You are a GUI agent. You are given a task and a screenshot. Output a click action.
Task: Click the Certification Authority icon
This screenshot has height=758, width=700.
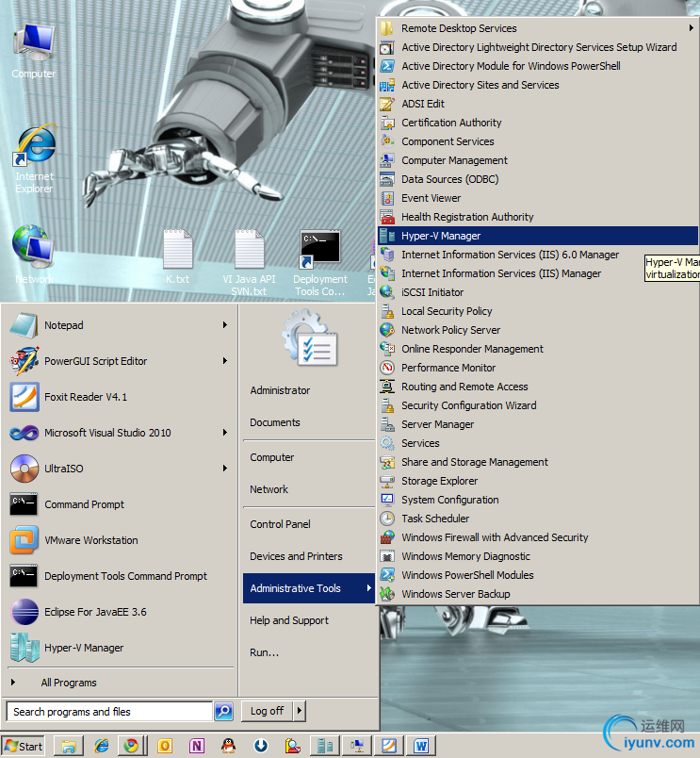pyautogui.click(x=387, y=123)
